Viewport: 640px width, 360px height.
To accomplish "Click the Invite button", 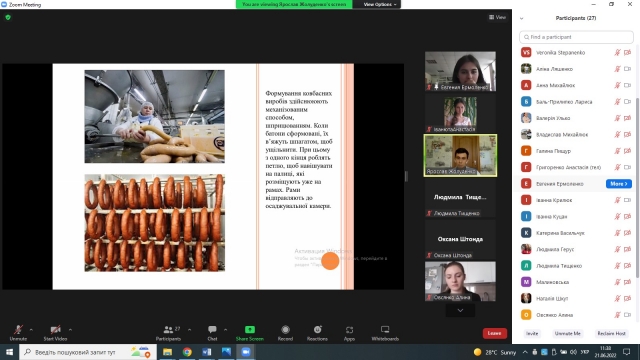I will [532, 333].
